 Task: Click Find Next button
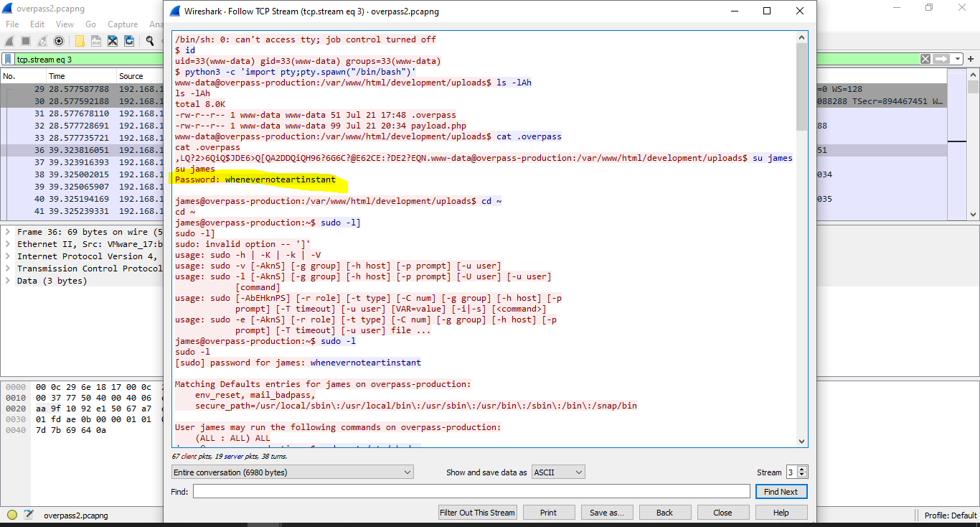[x=781, y=492]
